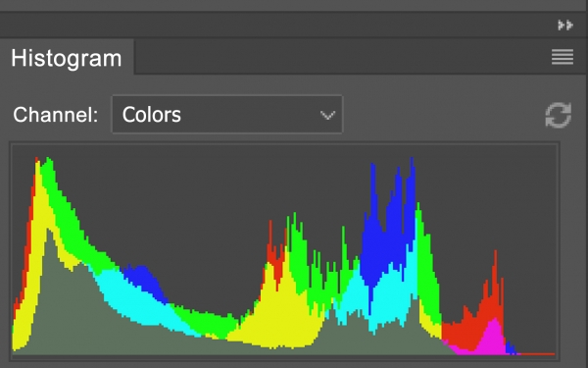
Task: Refresh the histogram with the uncached refresh icon
Action: 559,115
